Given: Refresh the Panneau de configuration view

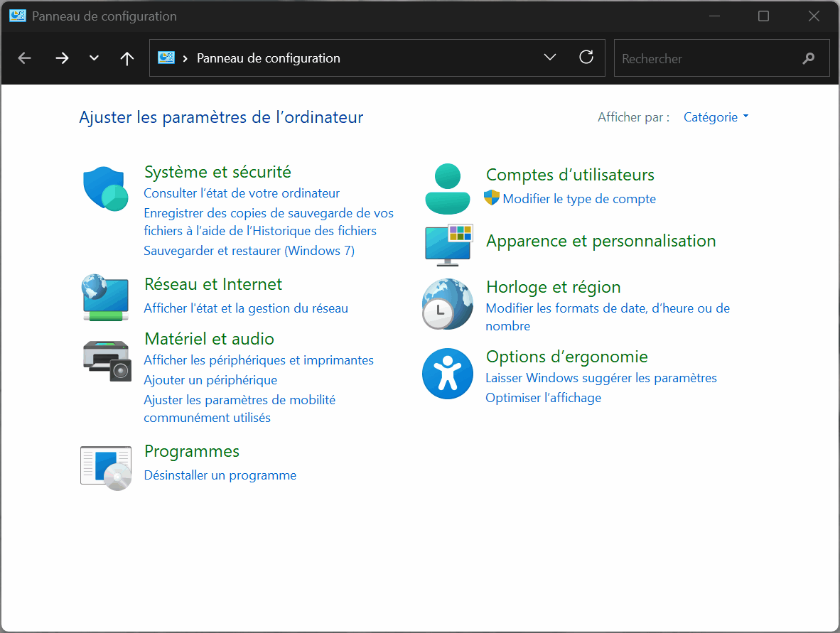Looking at the screenshot, I should tap(586, 58).
